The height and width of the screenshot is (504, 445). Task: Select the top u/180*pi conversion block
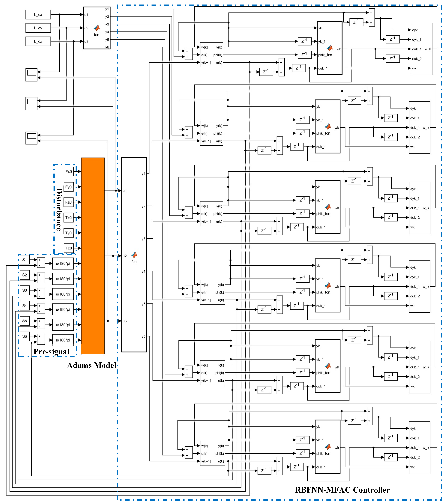(63, 264)
